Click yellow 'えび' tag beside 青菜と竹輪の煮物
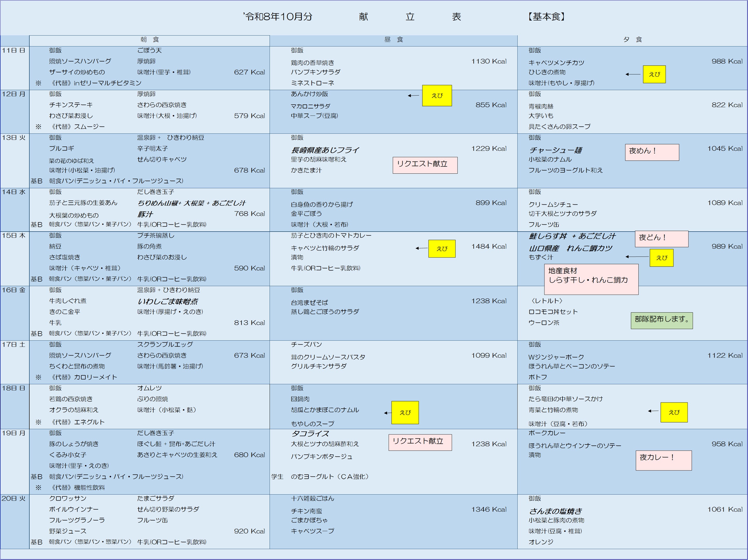 coord(674,412)
